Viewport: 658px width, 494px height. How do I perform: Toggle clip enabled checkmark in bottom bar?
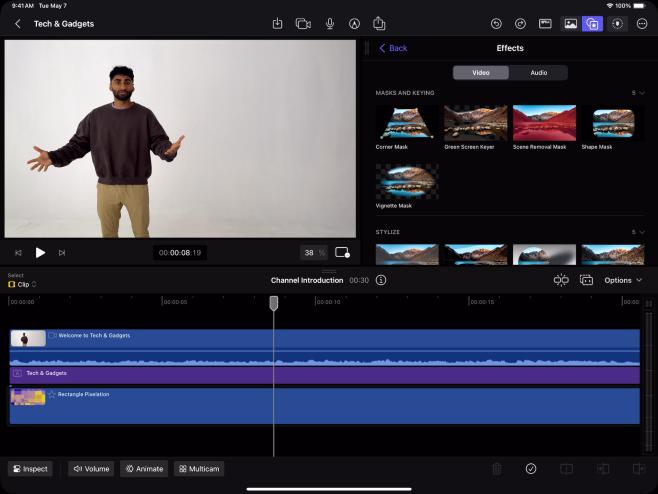(x=531, y=468)
